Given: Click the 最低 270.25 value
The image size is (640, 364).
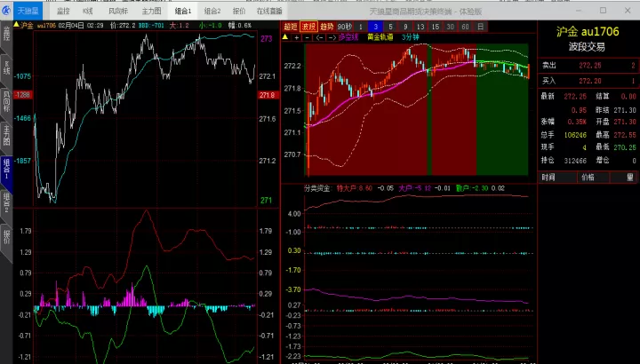Looking at the screenshot, I should (x=625, y=147).
